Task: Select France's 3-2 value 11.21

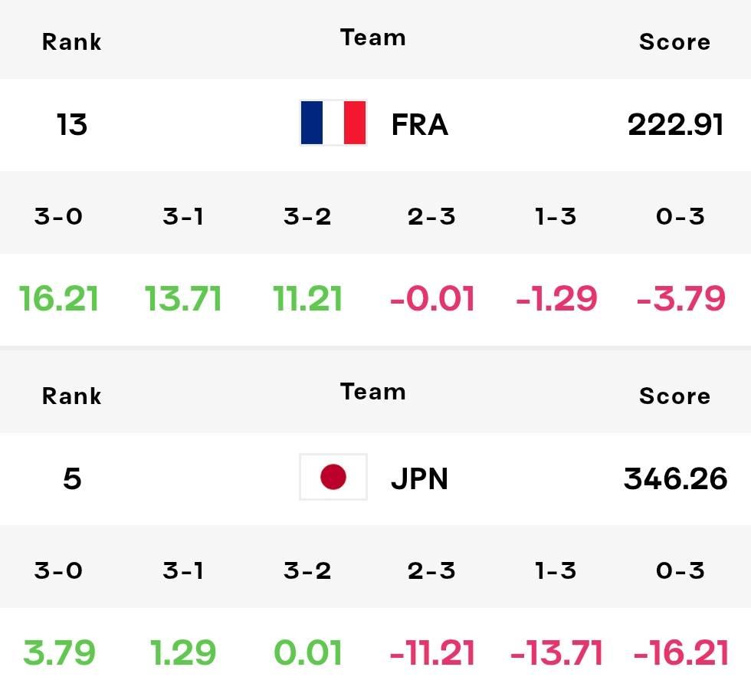Action: pos(307,298)
